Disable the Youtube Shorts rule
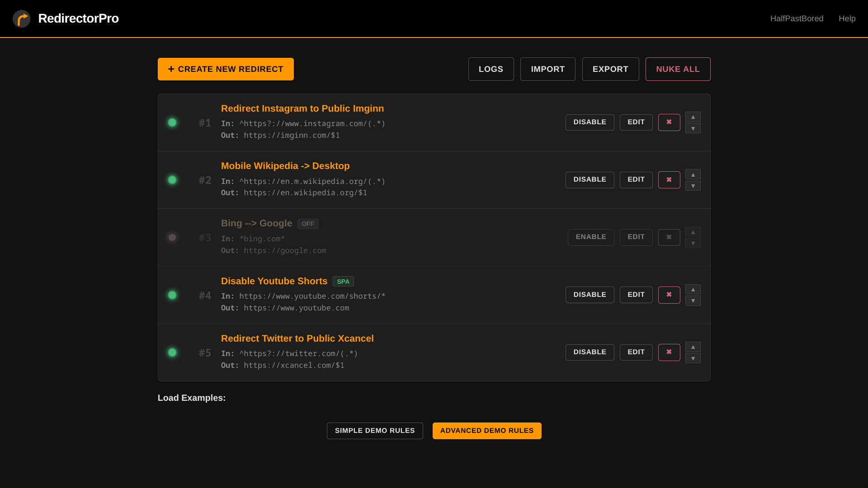This screenshot has height=488, width=868. (x=590, y=295)
